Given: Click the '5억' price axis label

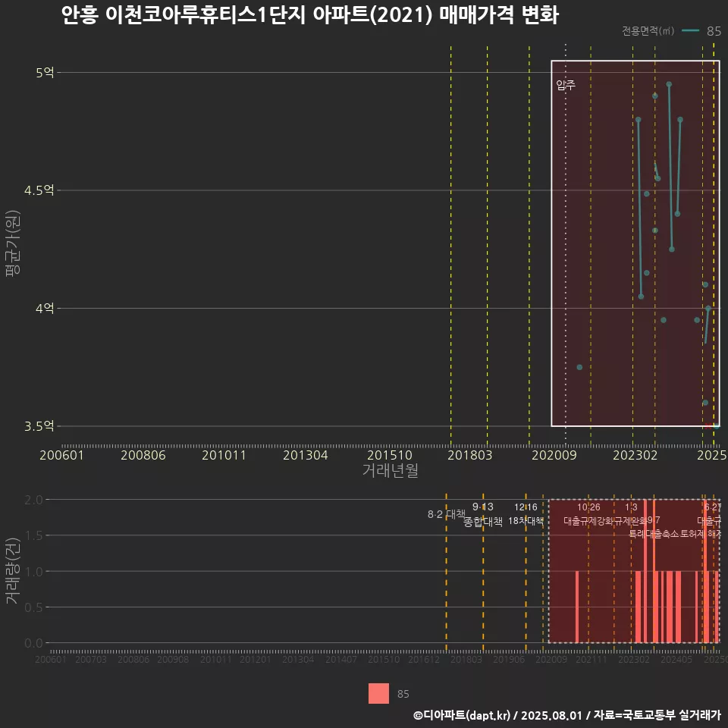Looking at the screenshot, I should pyautogui.click(x=45, y=73).
